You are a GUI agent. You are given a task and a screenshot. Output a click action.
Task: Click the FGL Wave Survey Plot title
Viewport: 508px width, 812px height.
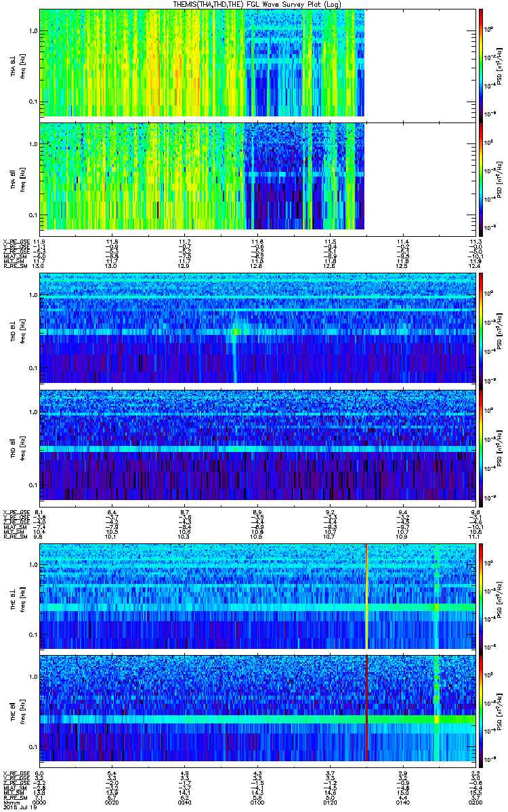[257, 4]
